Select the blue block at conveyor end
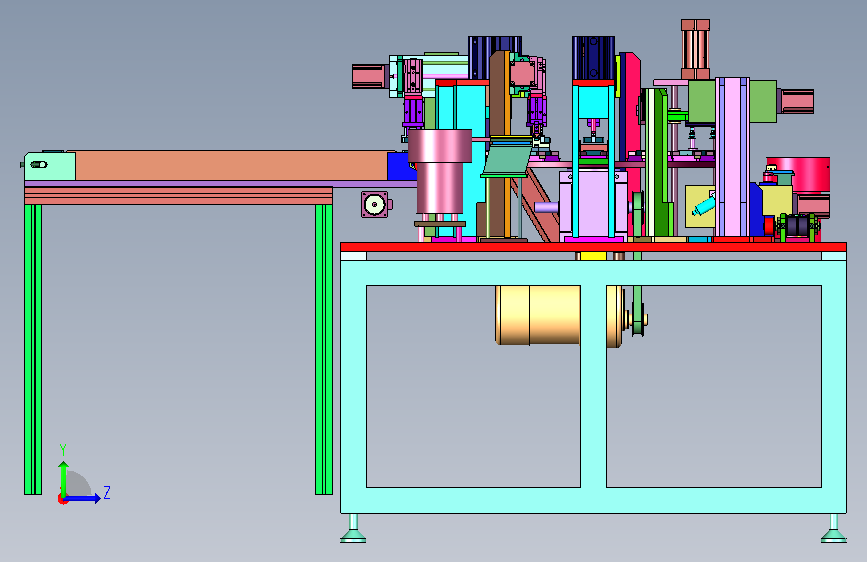867x562 pixels. (401, 166)
